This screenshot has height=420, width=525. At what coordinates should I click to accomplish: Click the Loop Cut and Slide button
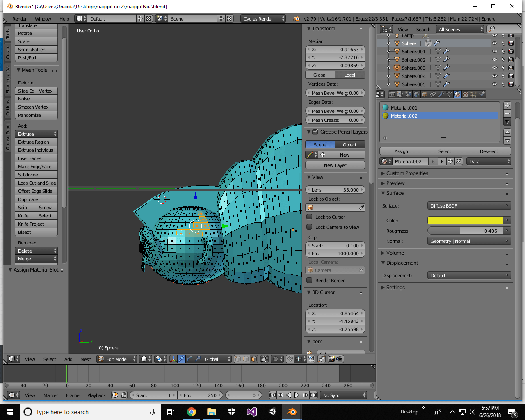click(x=36, y=183)
